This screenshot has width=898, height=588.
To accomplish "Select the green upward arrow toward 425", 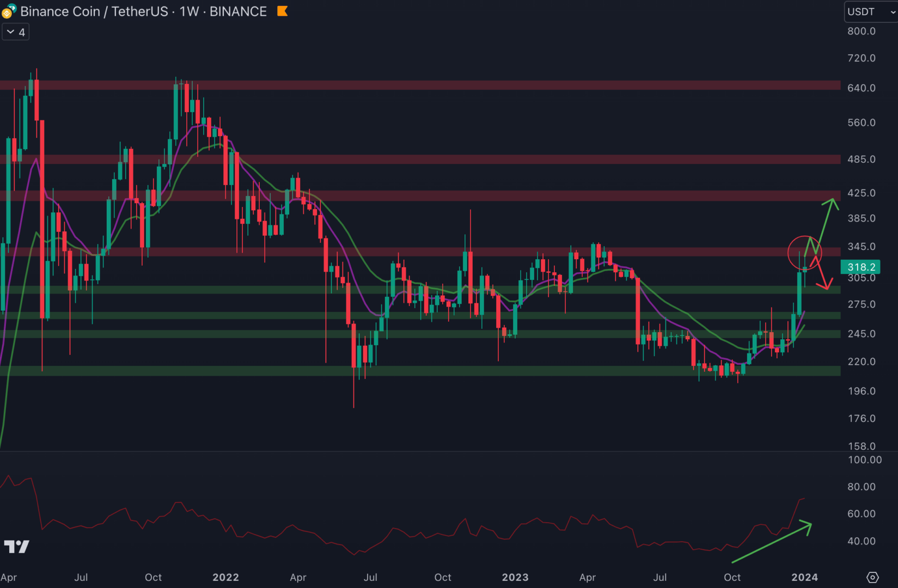I will 825,223.
